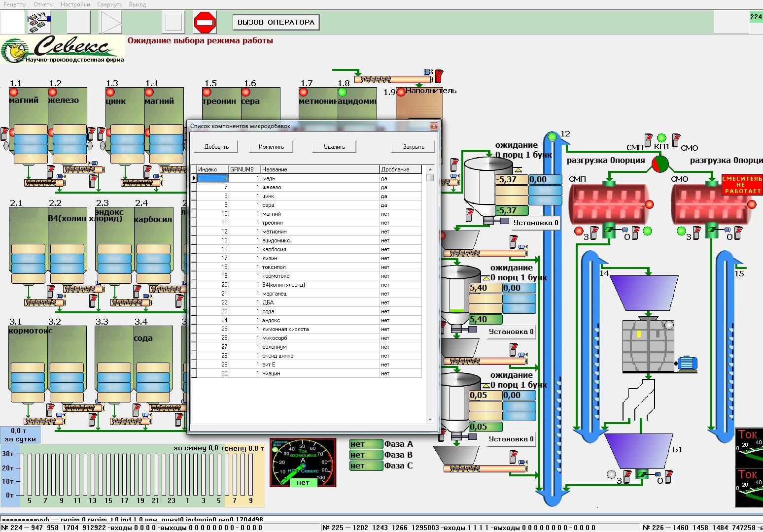Click purple hopper numbered 14

tap(644, 292)
